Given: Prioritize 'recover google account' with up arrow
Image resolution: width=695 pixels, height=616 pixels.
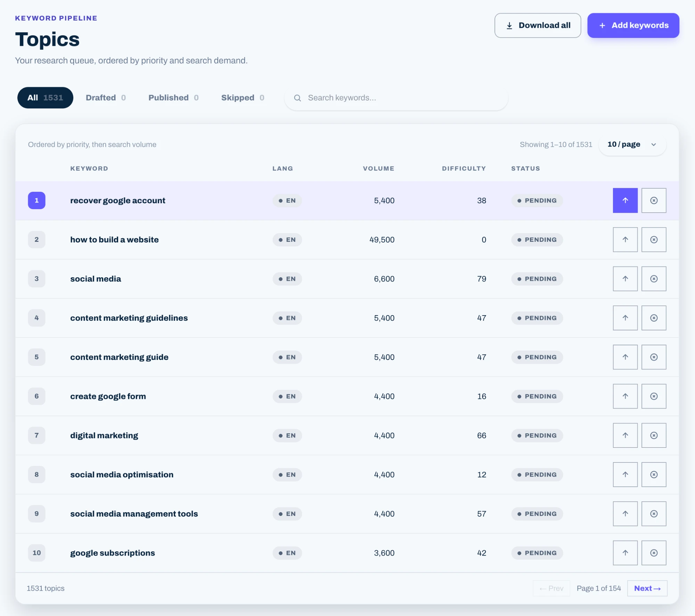Looking at the screenshot, I should (625, 200).
